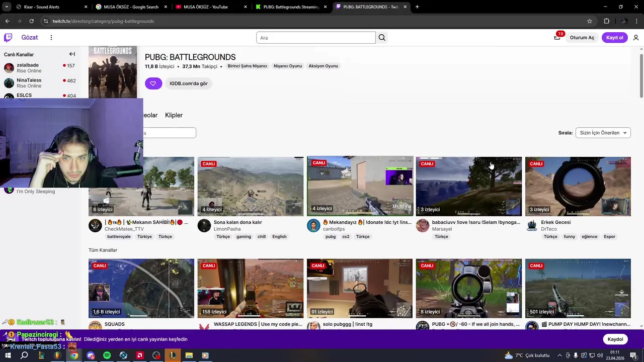
Task: Open WASSAP LEGENDS 158 izleyici thumbnail
Action: 251,289
